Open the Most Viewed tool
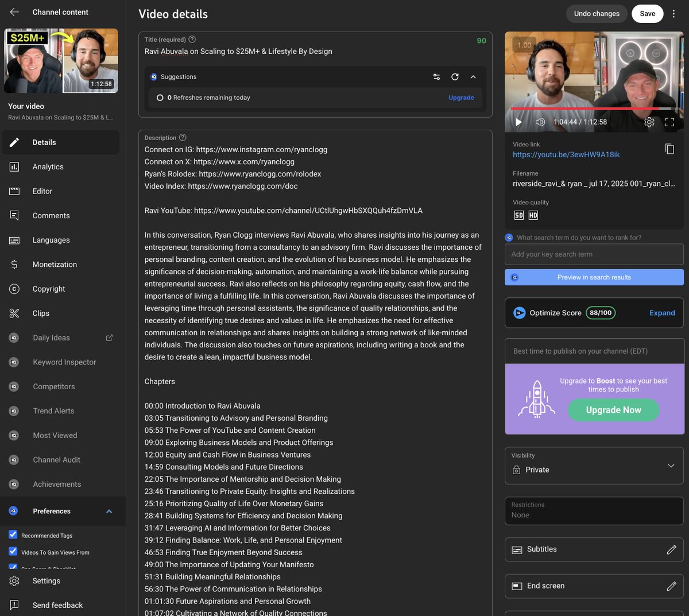 point(61,435)
